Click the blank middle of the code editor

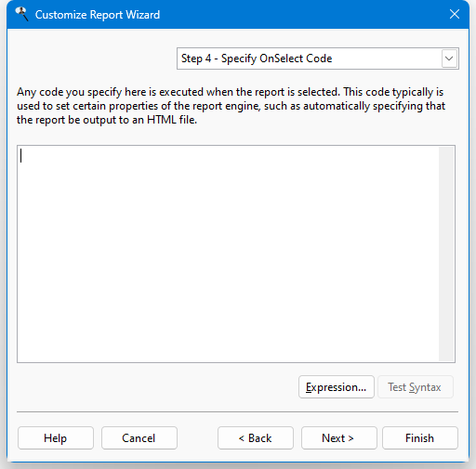click(228, 254)
